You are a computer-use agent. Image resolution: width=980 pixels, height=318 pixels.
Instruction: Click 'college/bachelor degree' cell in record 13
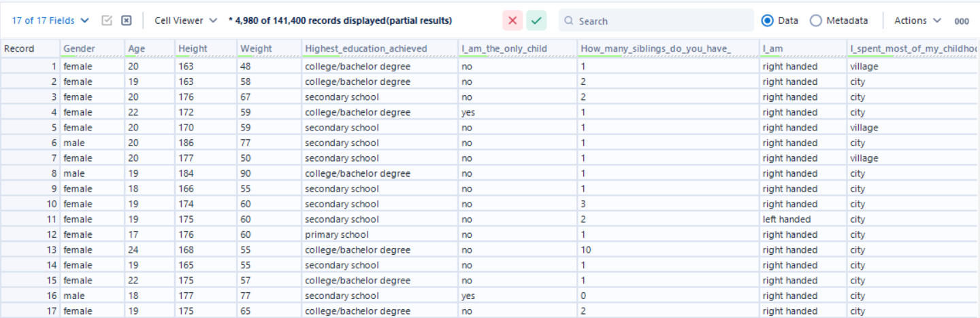pos(380,250)
